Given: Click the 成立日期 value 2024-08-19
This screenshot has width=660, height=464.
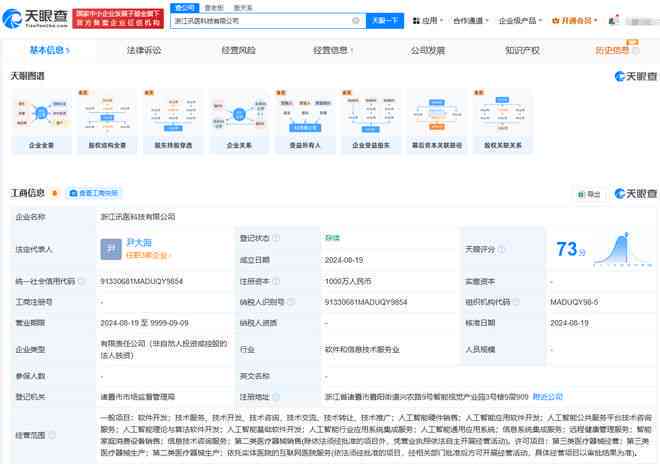Looking at the screenshot, I should point(344,260).
